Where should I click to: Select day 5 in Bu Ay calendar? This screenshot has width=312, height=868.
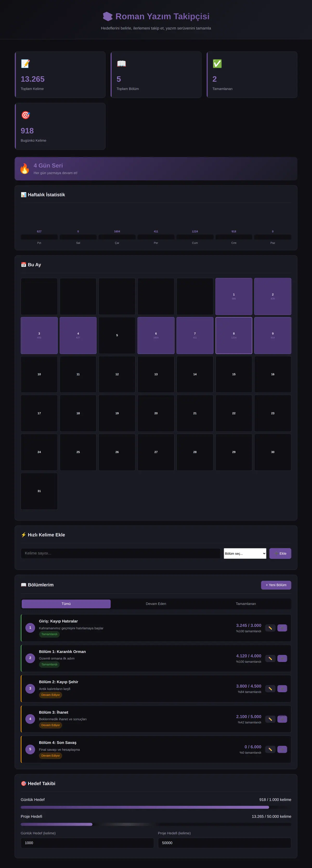[x=117, y=335]
